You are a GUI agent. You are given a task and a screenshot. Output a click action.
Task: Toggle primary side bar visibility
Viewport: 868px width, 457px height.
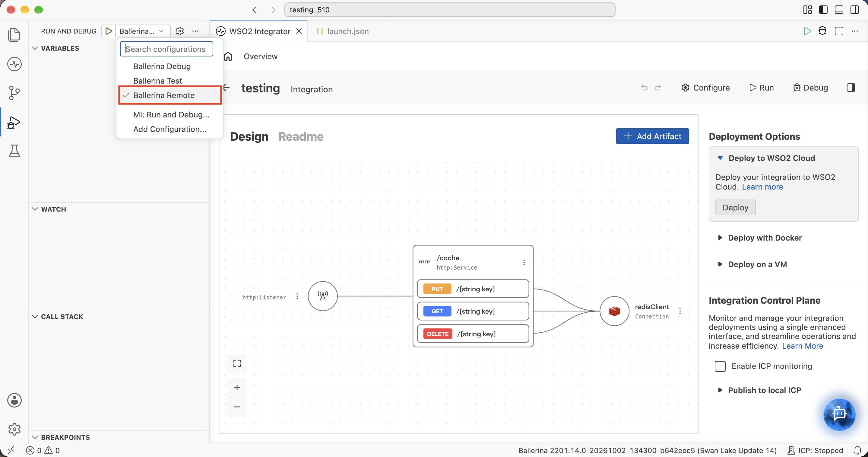[x=823, y=10]
